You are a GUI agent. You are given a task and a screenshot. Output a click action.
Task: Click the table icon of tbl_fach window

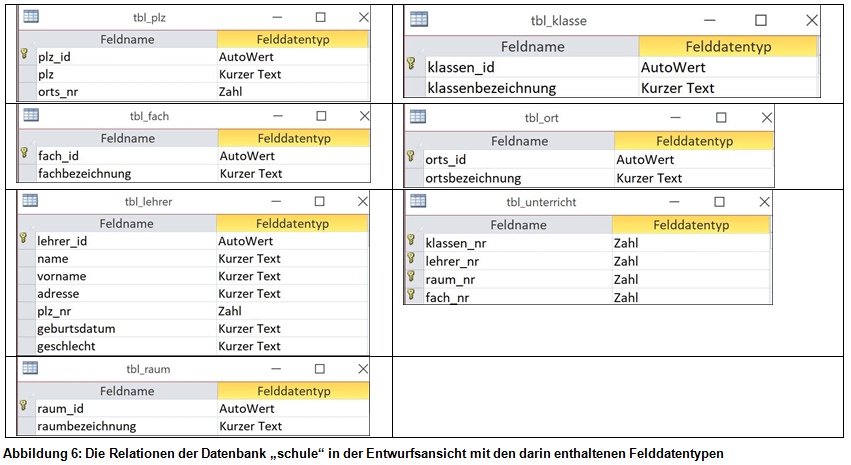31,115
